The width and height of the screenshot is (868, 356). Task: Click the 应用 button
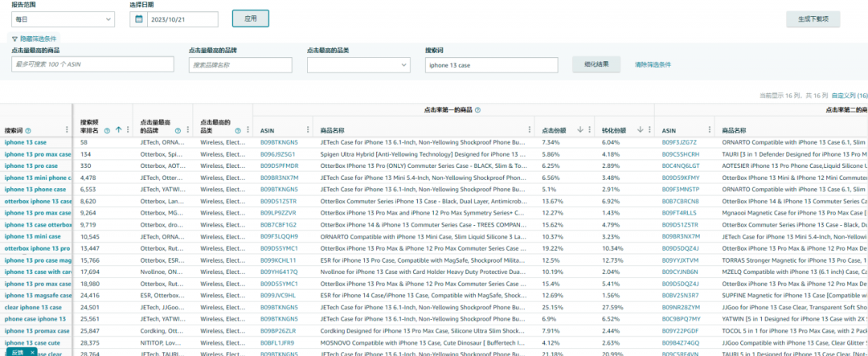pyautogui.click(x=250, y=18)
